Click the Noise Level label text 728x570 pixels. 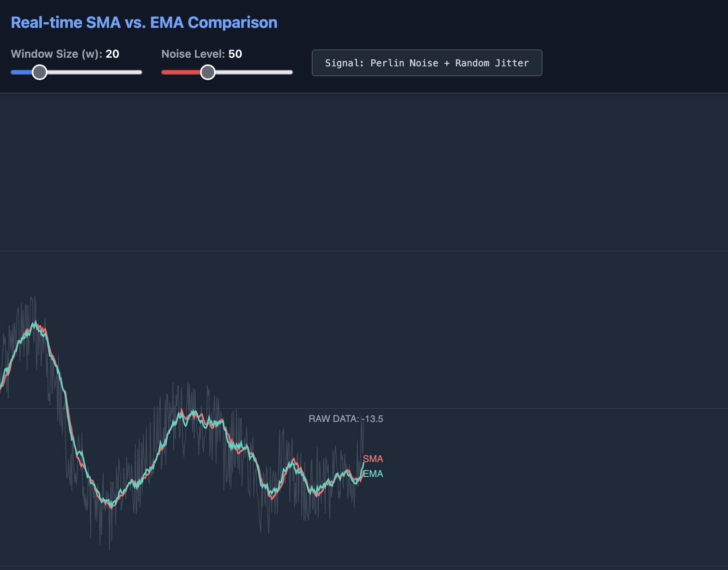pyautogui.click(x=193, y=54)
